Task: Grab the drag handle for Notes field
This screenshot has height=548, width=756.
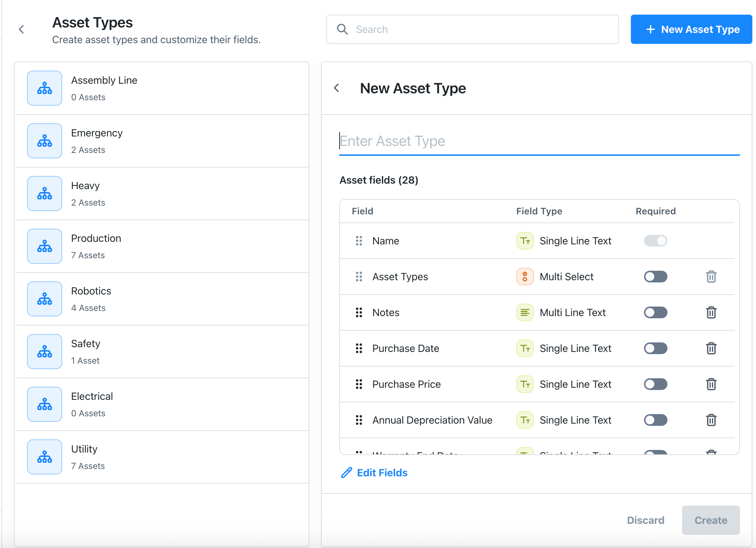Action: click(x=359, y=312)
